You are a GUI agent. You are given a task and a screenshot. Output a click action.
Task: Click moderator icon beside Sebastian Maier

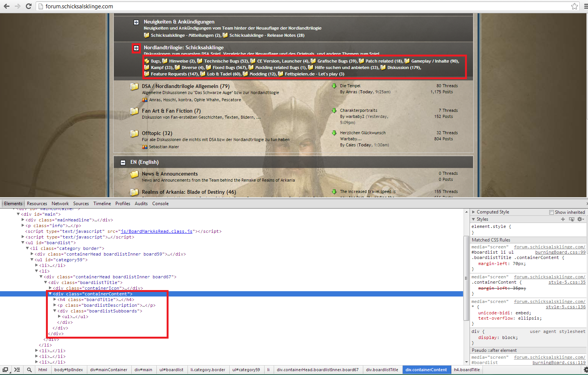(145, 147)
